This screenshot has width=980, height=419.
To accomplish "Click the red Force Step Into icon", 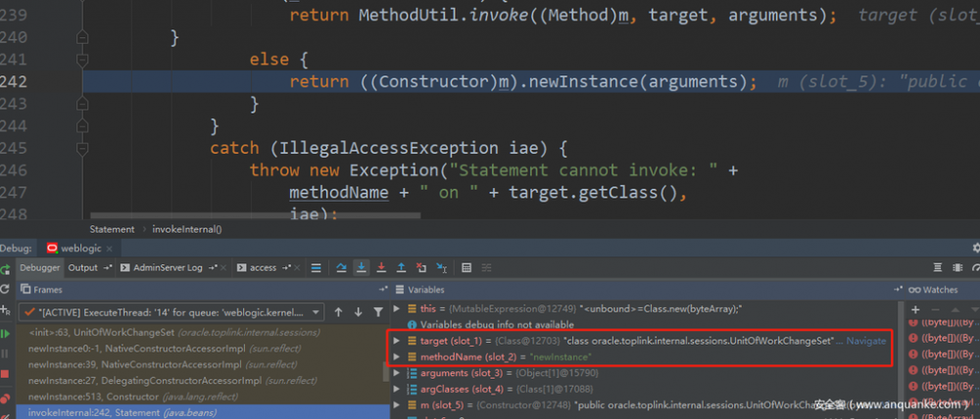I will [380, 268].
